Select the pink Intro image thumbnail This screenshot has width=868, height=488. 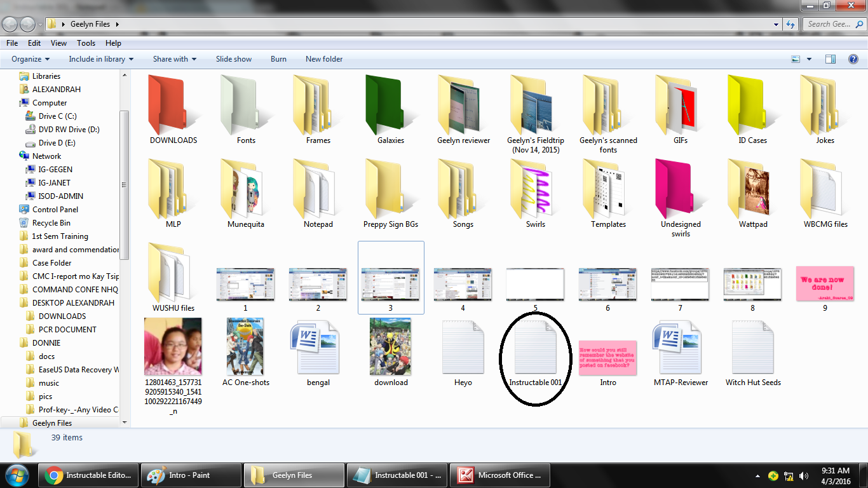pos(608,357)
